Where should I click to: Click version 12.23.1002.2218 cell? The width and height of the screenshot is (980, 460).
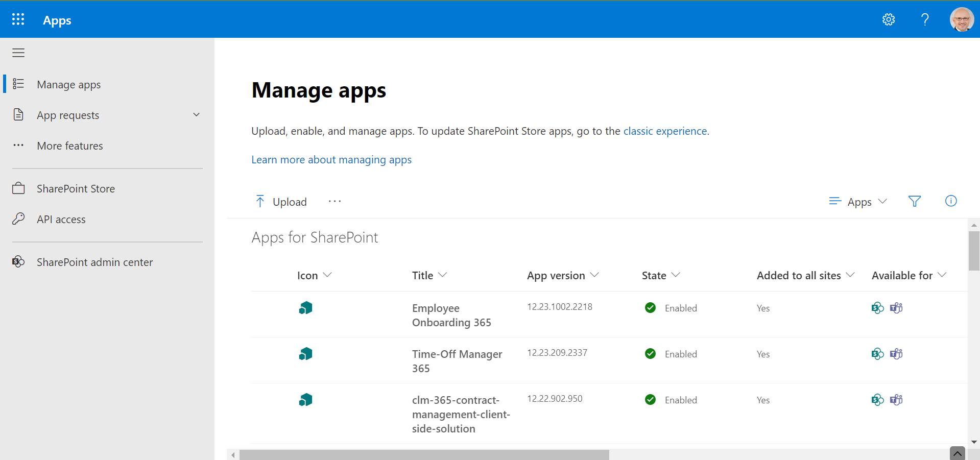(560, 307)
